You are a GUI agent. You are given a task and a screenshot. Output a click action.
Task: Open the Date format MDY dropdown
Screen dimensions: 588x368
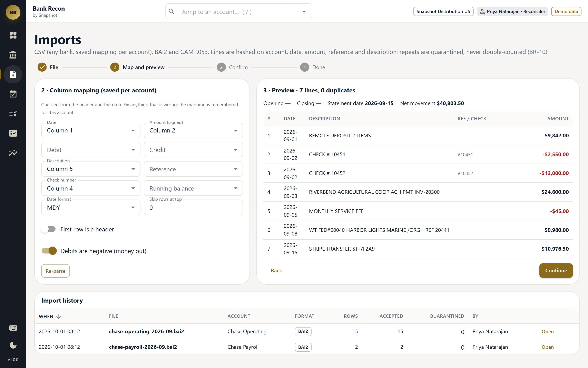(91, 207)
